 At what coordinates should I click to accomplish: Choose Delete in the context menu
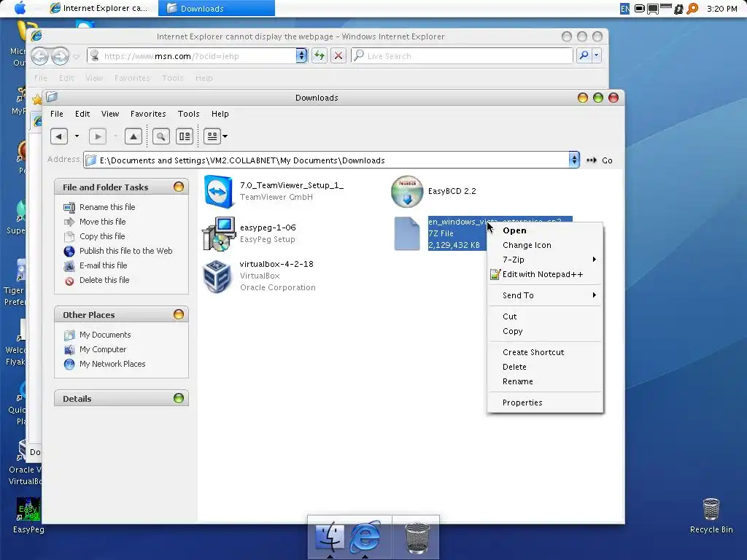pos(545,367)
